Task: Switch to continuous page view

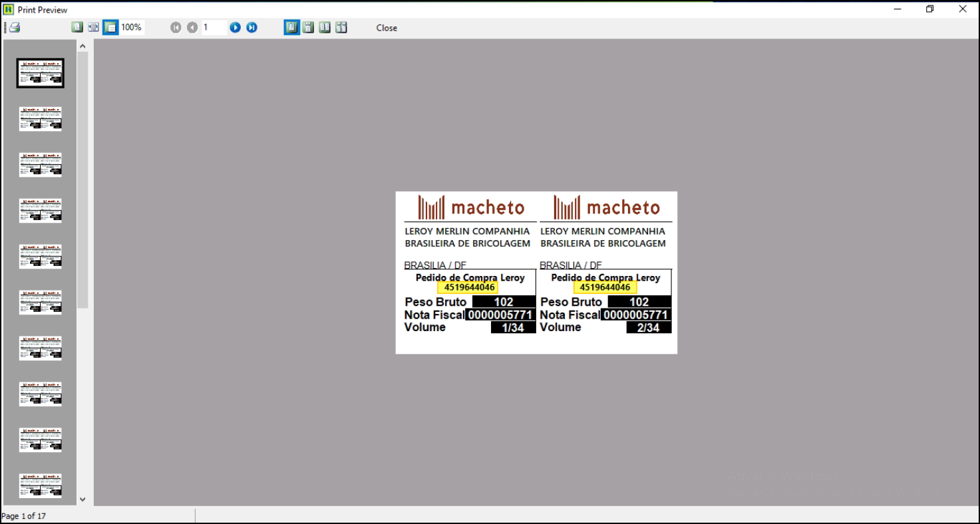Action: click(x=308, y=27)
